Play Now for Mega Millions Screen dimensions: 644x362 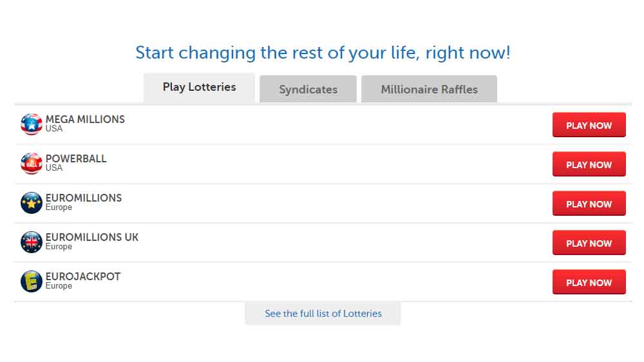589,125
